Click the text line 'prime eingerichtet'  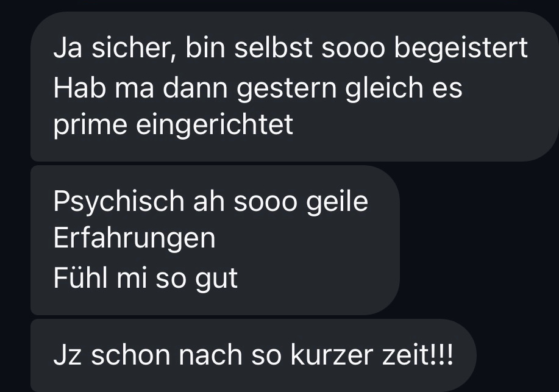173,125
